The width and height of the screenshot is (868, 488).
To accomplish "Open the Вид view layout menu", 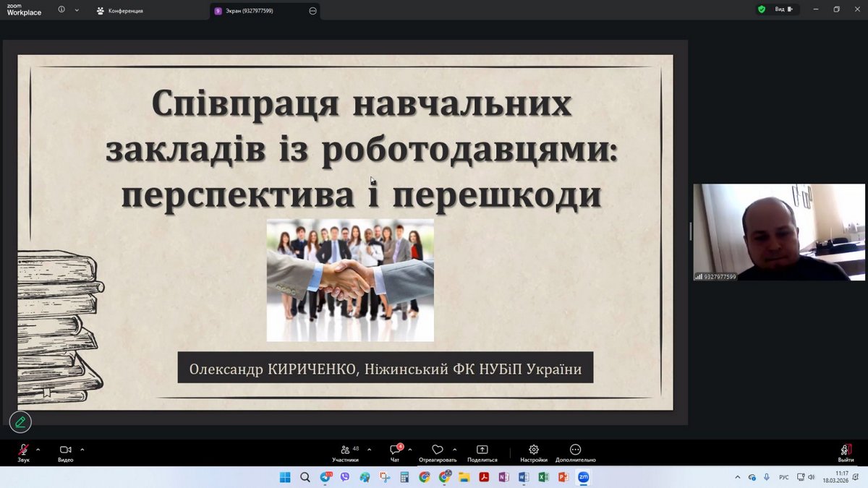I will 784,9.
